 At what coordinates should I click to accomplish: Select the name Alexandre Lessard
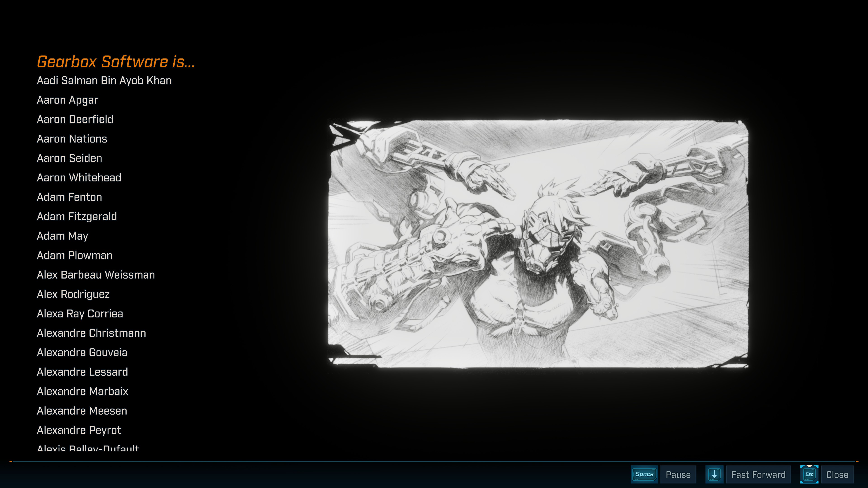pos(82,372)
